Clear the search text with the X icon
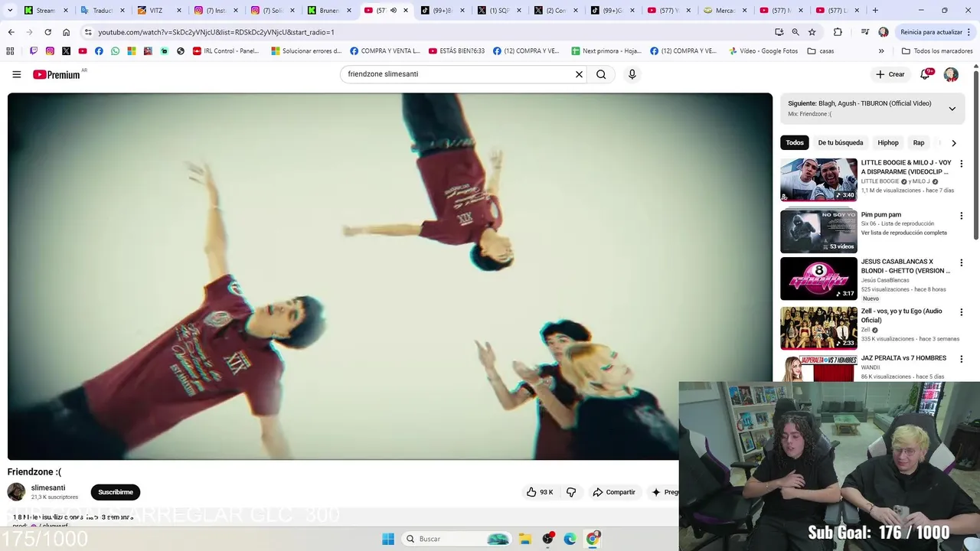This screenshot has width=980, height=551. coord(579,74)
